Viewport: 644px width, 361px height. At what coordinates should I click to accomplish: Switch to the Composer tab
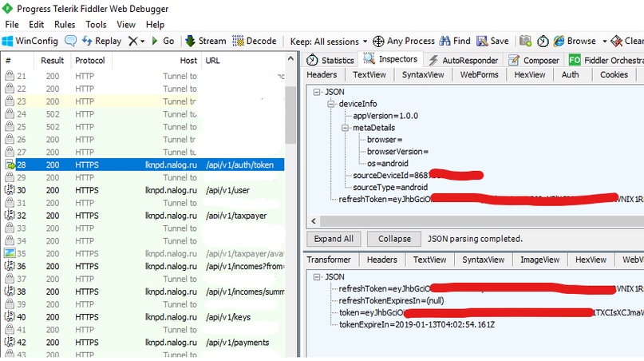tap(534, 61)
